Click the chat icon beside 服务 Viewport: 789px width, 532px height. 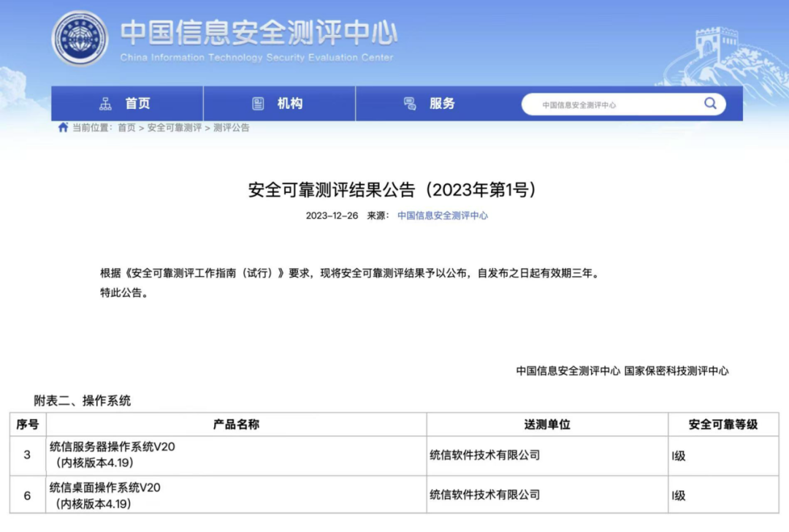(x=410, y=104)
